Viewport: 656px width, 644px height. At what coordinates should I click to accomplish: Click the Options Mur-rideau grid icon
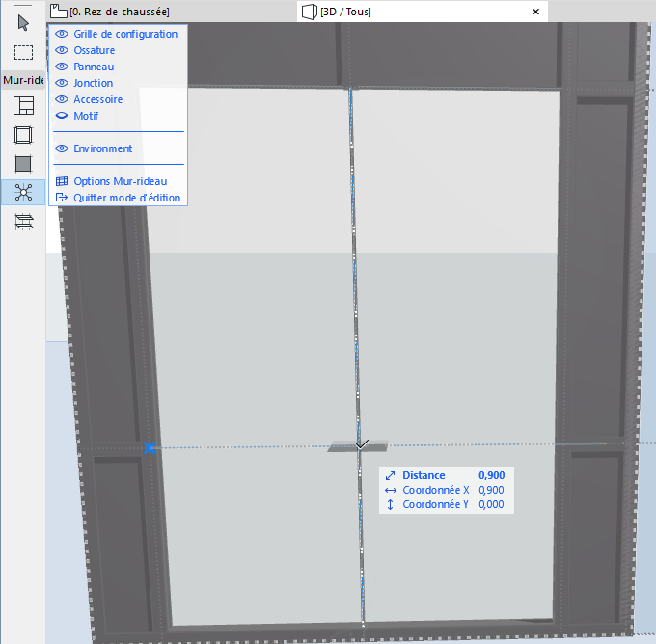tap(62, 181)
